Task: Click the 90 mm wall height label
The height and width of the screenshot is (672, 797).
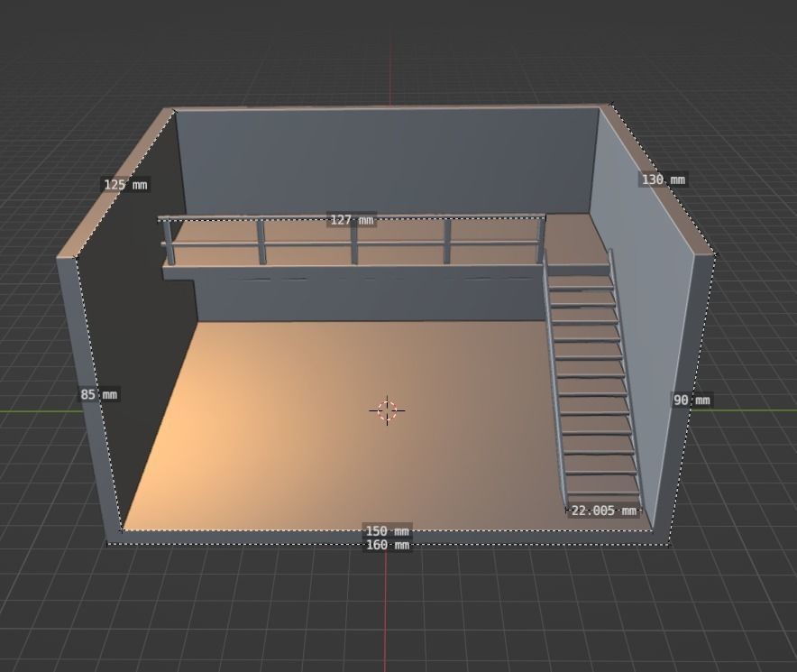Action: [x=692, y=400]
